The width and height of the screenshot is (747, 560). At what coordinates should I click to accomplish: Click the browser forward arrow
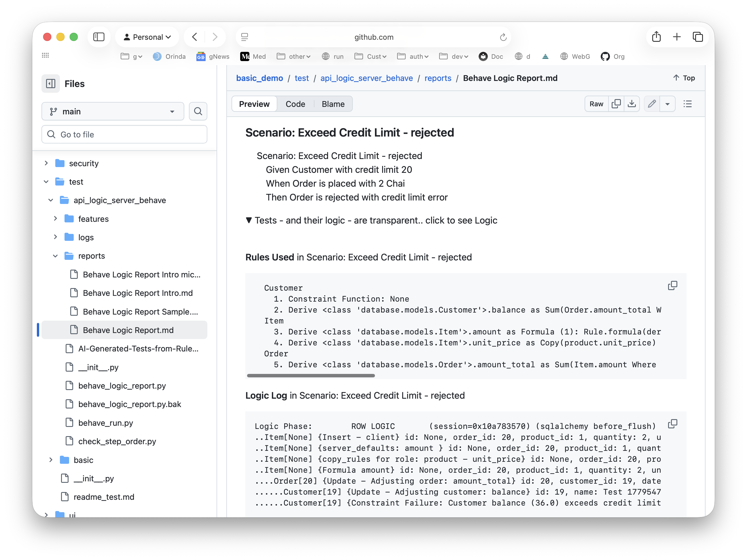point(215,37)
